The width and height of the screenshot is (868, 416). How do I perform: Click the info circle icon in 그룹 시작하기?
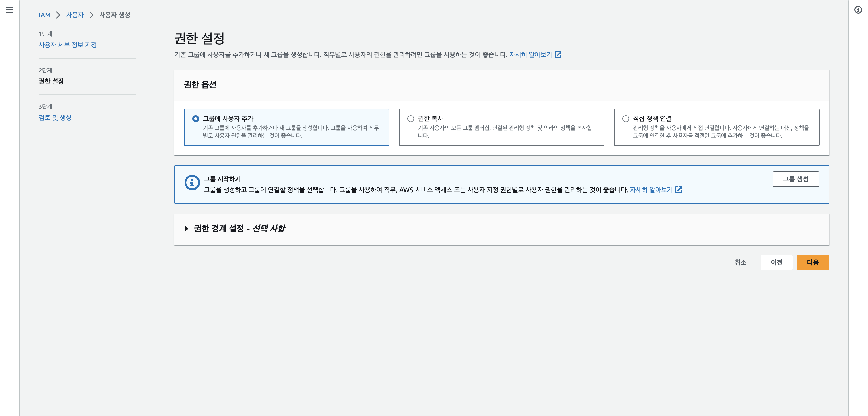(192, 183)
